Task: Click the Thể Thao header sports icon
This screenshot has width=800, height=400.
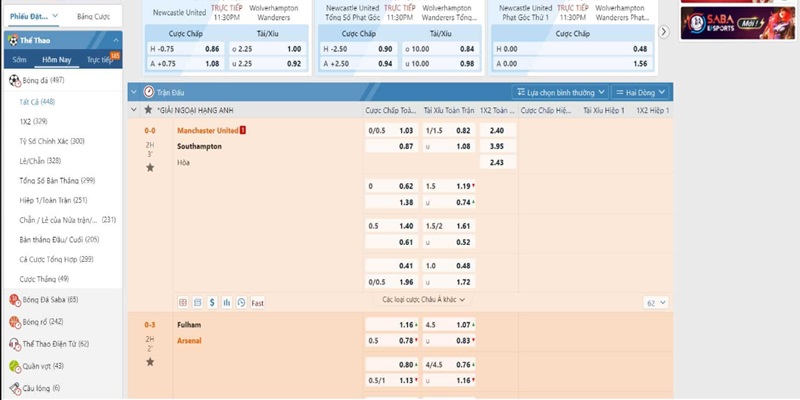Action: [x=13, y=40]
